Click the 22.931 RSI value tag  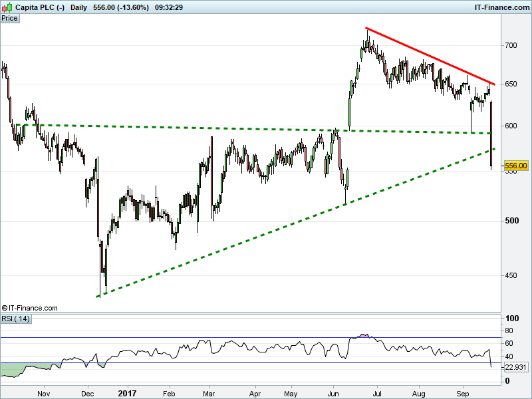[x=516, y=367]
